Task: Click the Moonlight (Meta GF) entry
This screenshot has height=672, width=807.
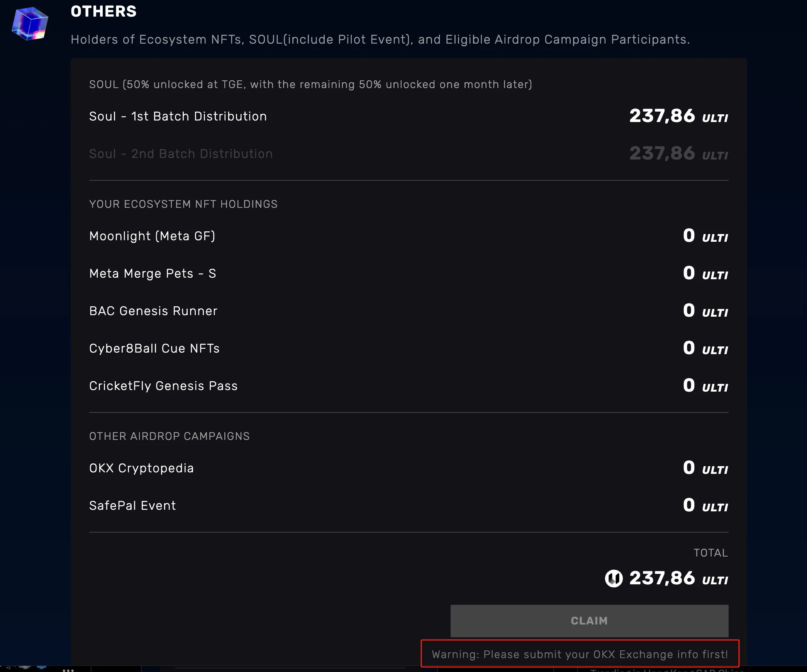Action: (x=409, y=236)
